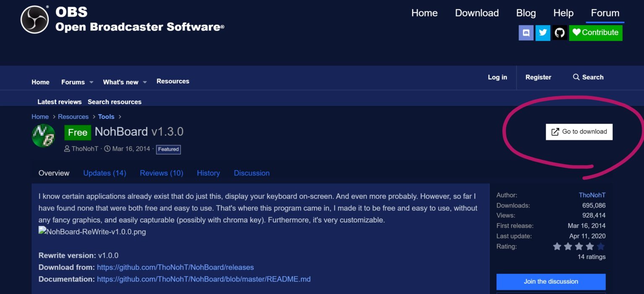Open the Discord icon link
Screen dimensions: 644x294
[x=526, y=33]
